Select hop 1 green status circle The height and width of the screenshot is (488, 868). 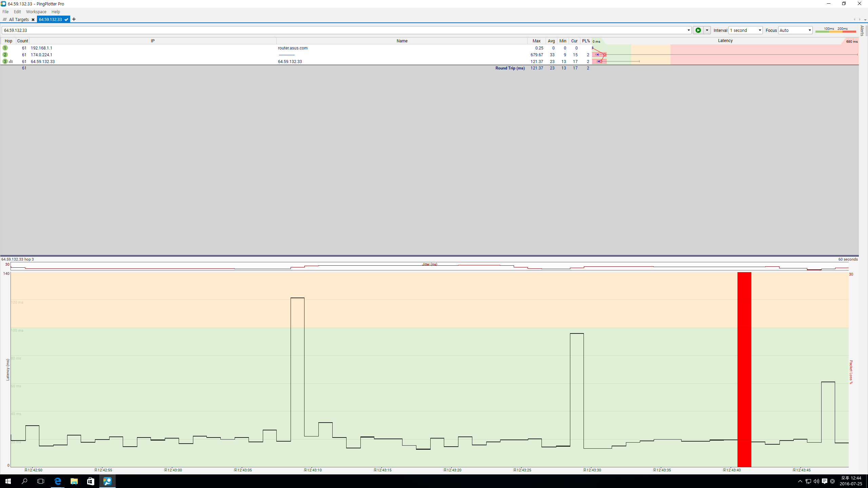5,48
